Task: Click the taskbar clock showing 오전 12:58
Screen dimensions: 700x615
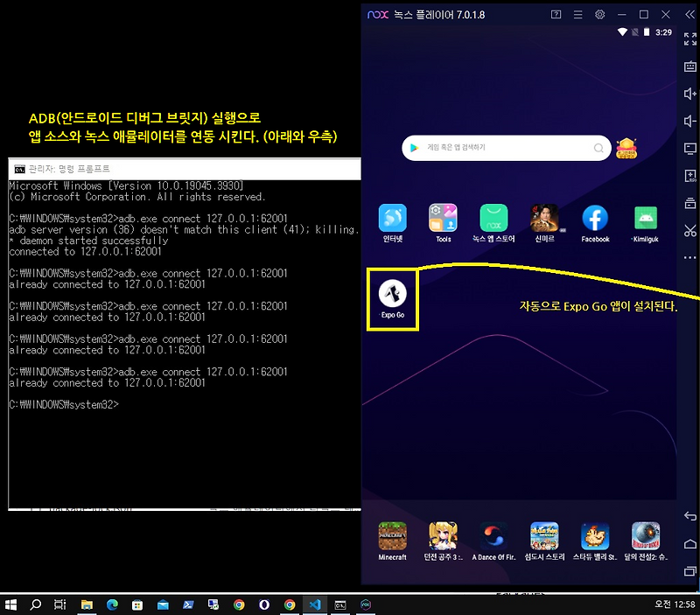Action: point(675,605)
